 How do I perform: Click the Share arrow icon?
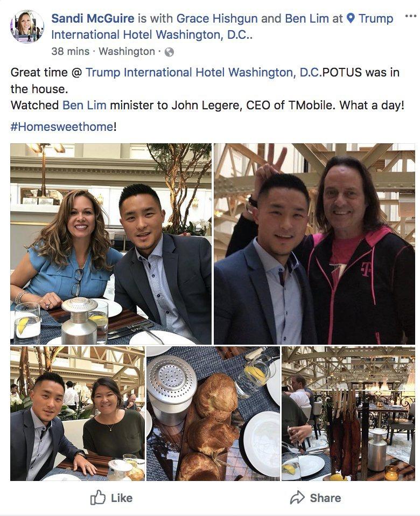tap(297, 498)
